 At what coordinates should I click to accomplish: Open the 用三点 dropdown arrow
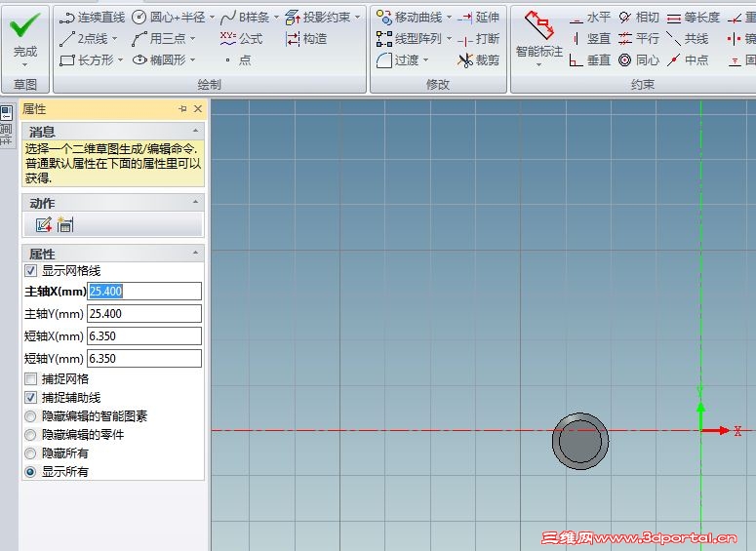tap(193, 39)
